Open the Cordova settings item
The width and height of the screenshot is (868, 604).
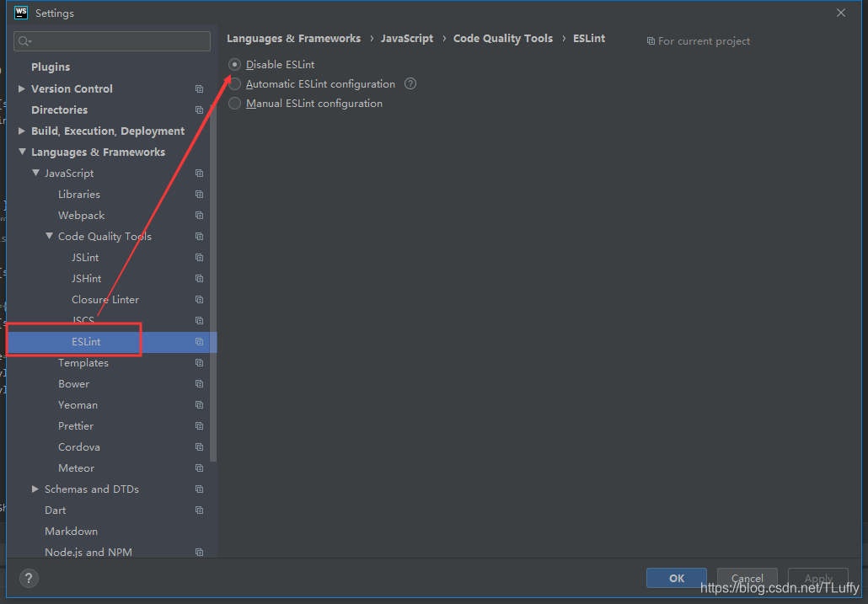tap(79, 447)
